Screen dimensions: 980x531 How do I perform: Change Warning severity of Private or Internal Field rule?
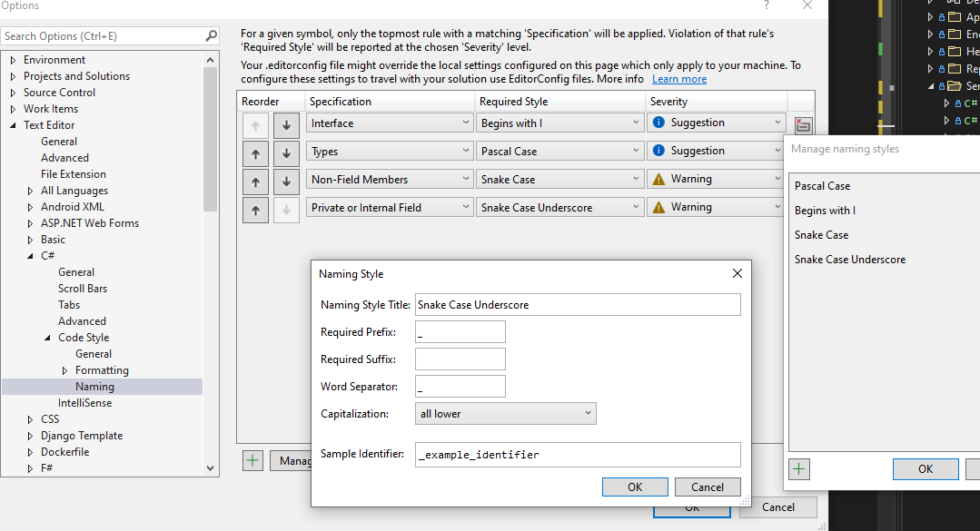(x=716, y=207)
